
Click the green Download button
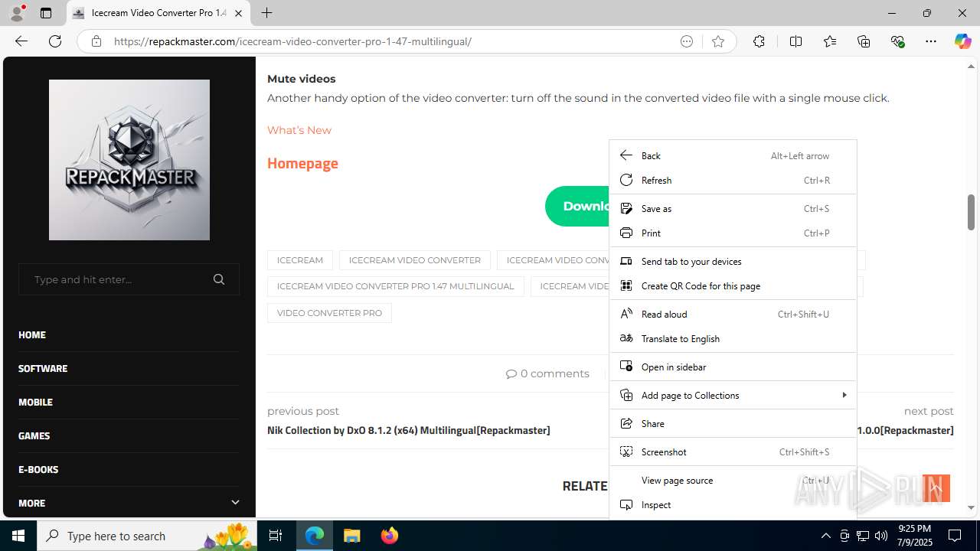pos(578,206)
